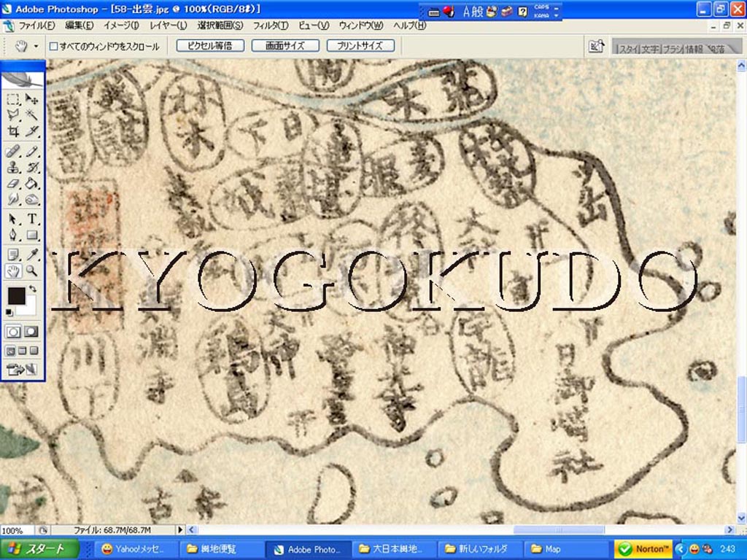
Task: Activate the Zoom magnifier tool
Action: [x=31, y=271]
